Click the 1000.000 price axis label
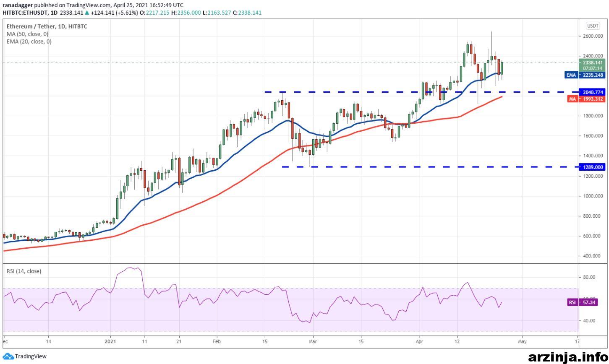 [593, 196]
